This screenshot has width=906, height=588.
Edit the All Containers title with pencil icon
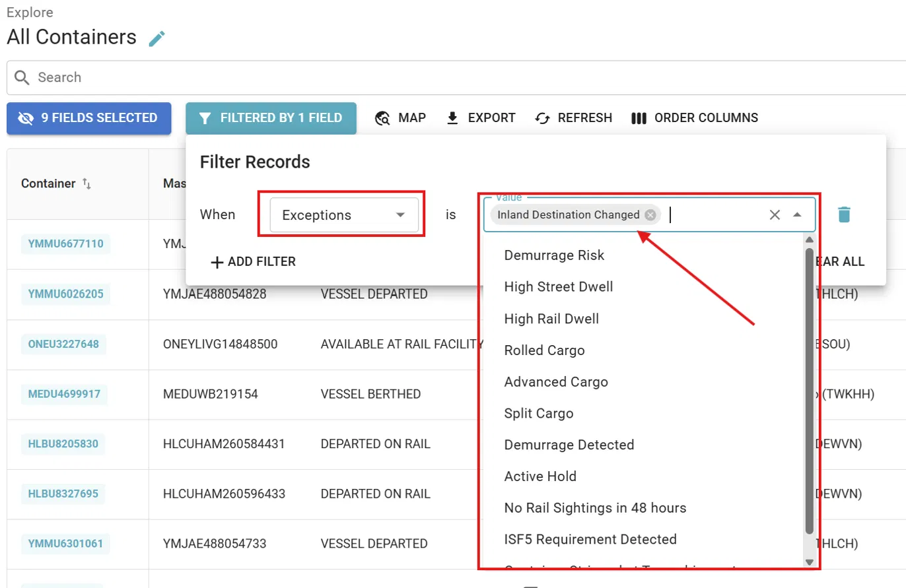tap(157, 38)
